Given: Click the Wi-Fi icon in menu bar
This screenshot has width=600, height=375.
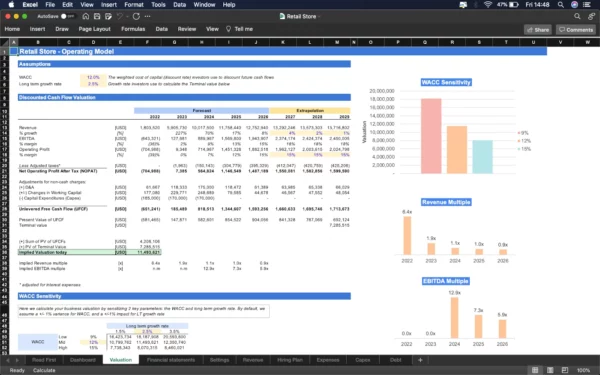Looking at the screenshot, I should (x=488, y=5).
